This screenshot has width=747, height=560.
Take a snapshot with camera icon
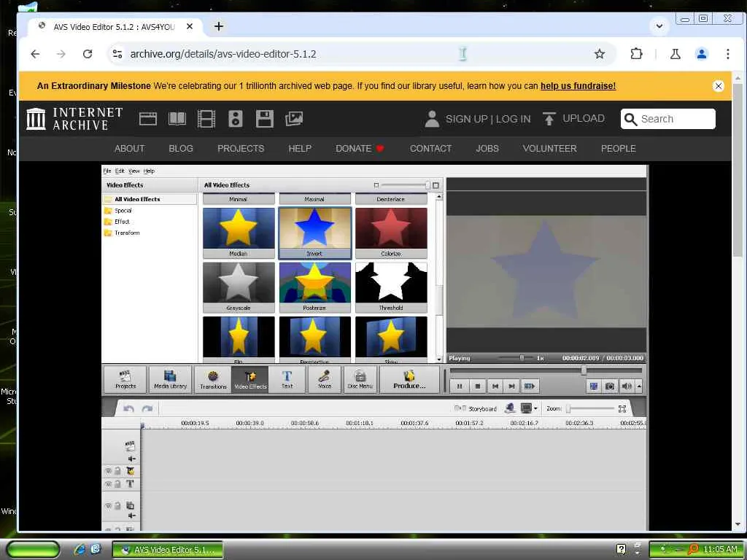[609, 386]
